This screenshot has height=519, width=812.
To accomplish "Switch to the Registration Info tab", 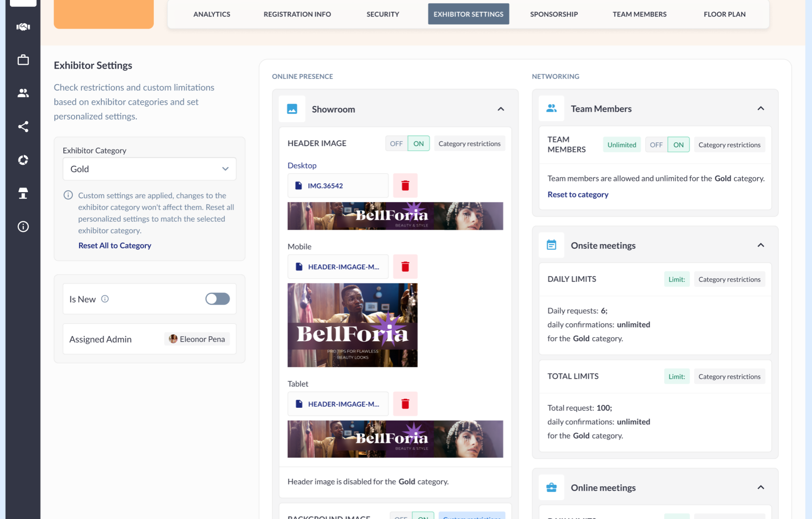I will (297, 14).
